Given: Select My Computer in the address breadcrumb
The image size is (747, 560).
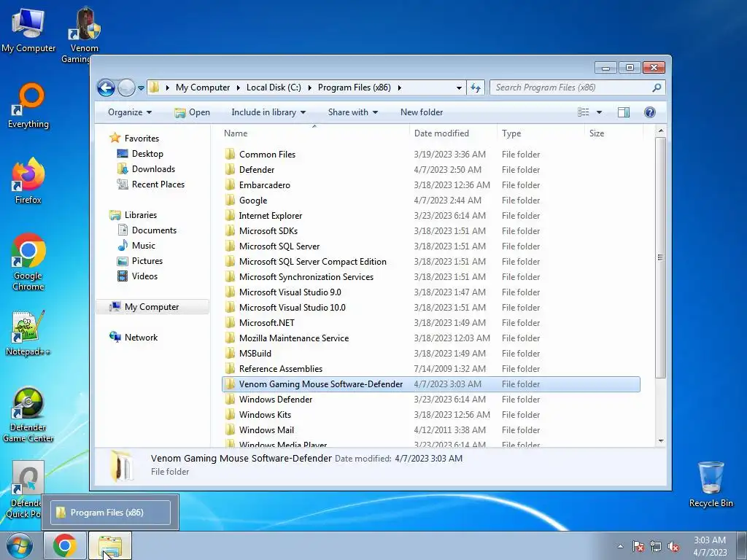Looking at the screenshot, I should (x=203, y=87).
